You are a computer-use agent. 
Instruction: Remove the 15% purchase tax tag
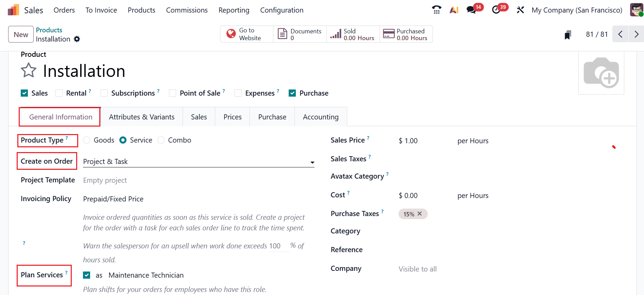tap(420, 214)
